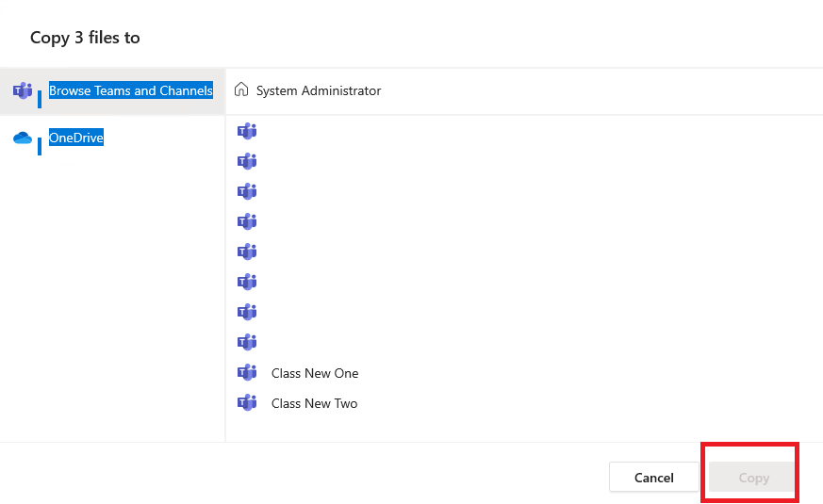Select Browse Teams and Channels tab

[112, 91]
